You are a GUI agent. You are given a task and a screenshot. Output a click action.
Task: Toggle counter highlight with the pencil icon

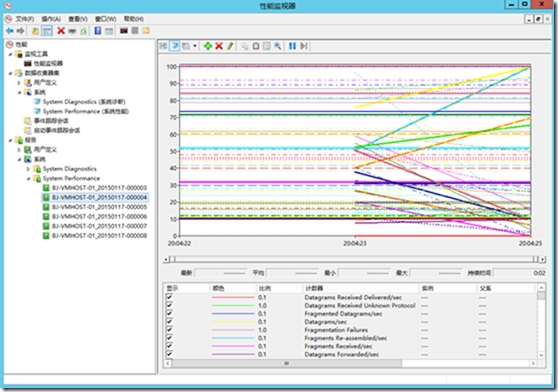(x=230, y=46)
